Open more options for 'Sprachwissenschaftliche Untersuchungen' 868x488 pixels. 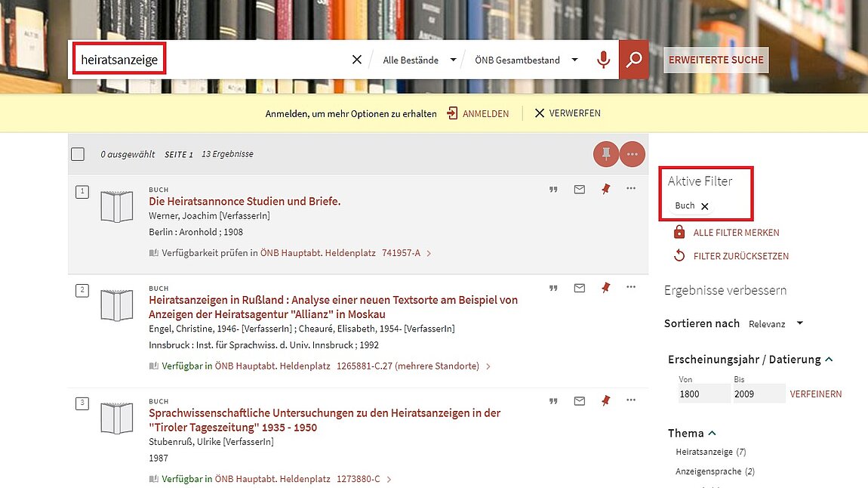pyautogui.click(x=631, y=400)
